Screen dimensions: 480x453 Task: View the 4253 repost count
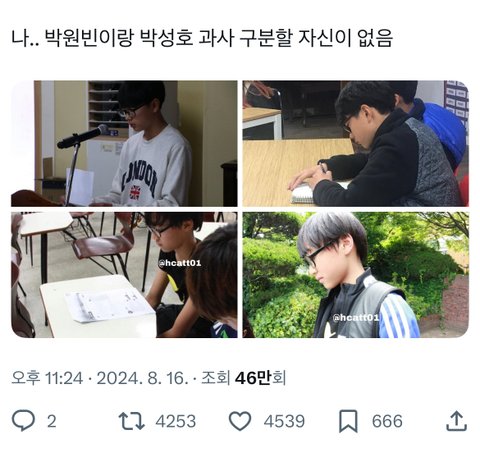coord(176,421)
